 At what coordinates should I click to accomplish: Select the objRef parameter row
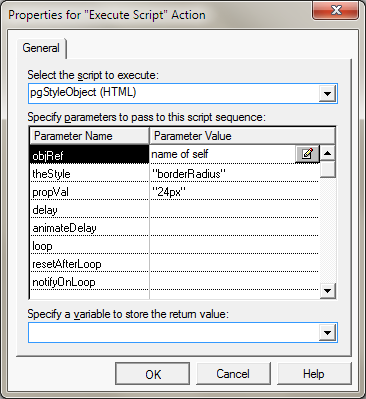pyautogui.click(x=89, y=154)
